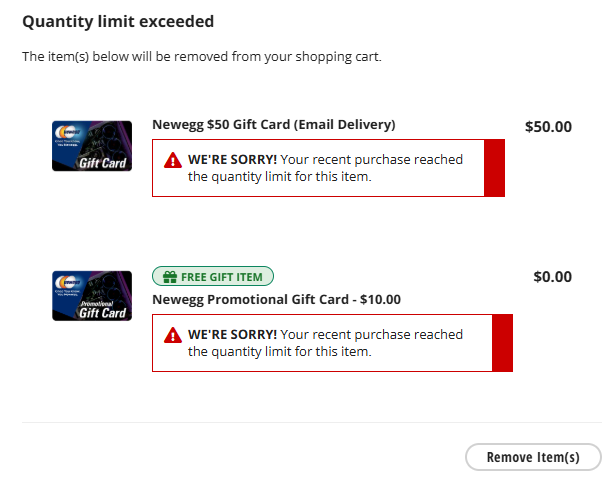Click the red bar on the second alert
This screenshot has height=479, width=614.
pos(502,343)
